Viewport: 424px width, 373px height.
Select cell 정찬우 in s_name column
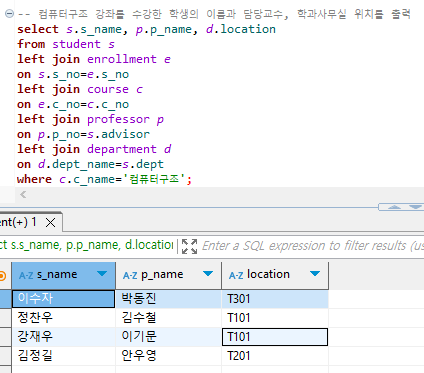(x=63, y=318)
